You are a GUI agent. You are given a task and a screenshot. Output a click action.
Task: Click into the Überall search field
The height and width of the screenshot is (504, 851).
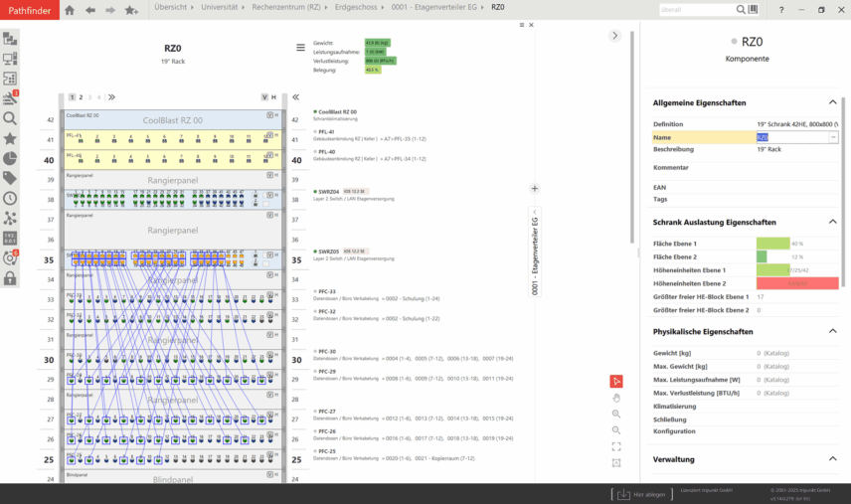tap(694, 9)
